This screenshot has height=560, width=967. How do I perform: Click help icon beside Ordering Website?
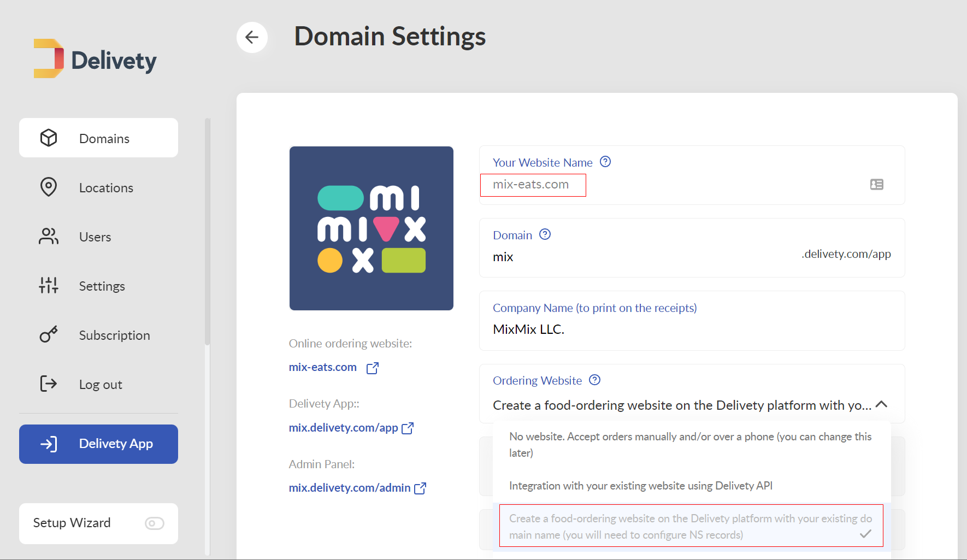tap(594, 380)
